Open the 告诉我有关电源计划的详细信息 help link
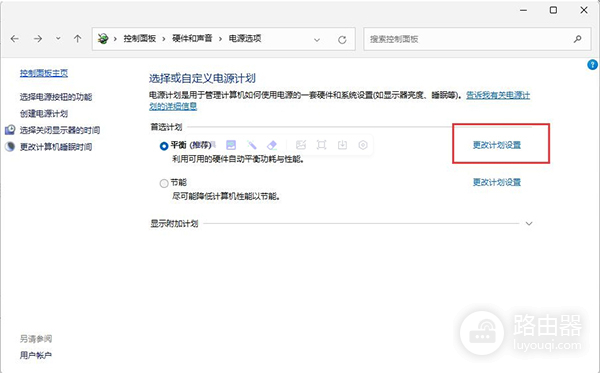This screenshot has height=373, width=600. 498,95
